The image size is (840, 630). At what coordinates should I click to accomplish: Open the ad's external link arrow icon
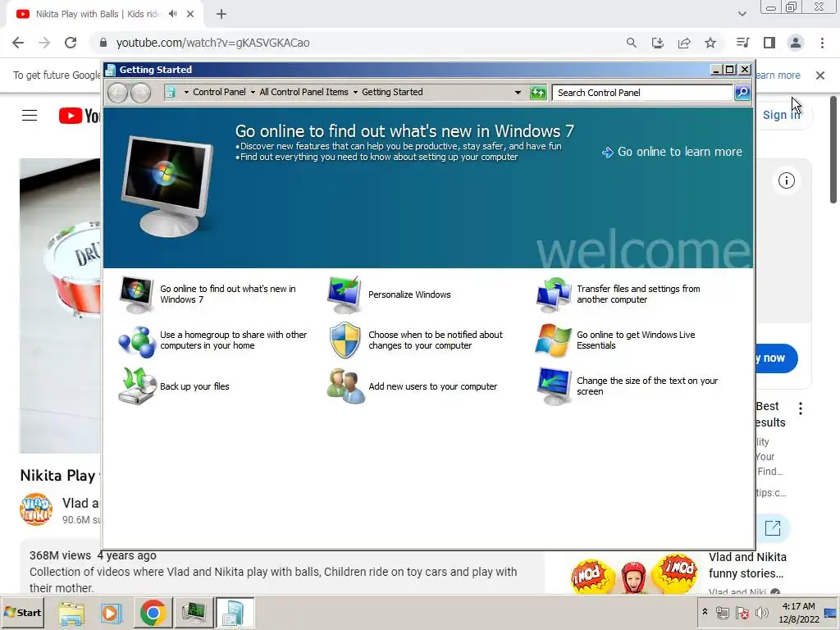[773, 527]
